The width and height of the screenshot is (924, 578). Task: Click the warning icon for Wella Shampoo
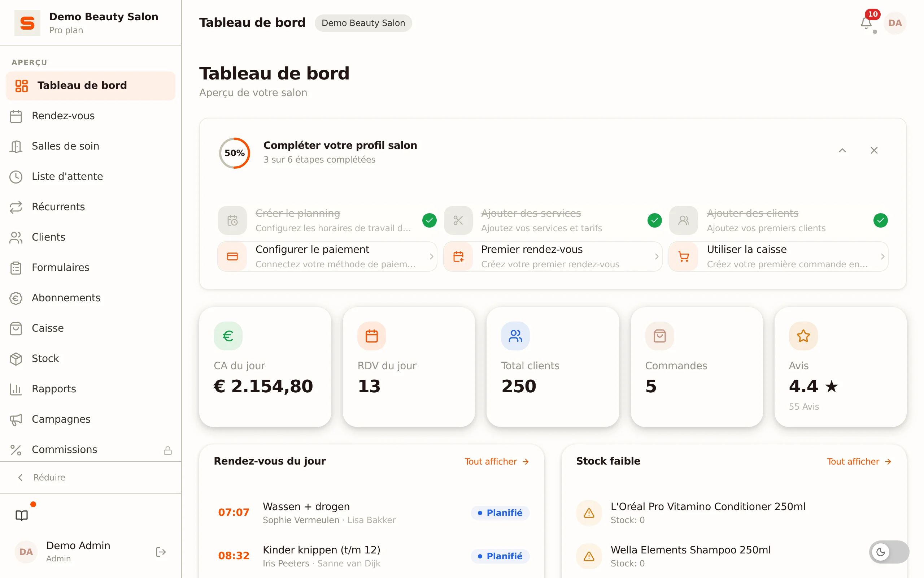tap(589, 556)
